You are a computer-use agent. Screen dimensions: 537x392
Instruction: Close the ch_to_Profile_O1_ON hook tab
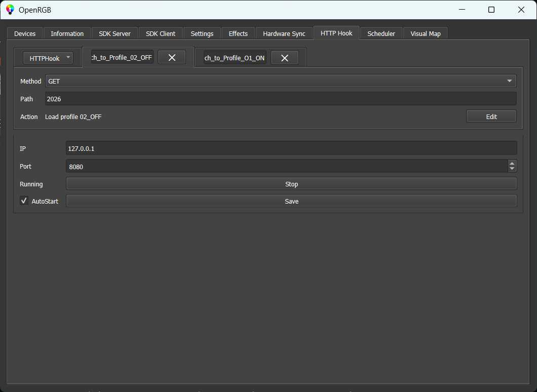285,58
